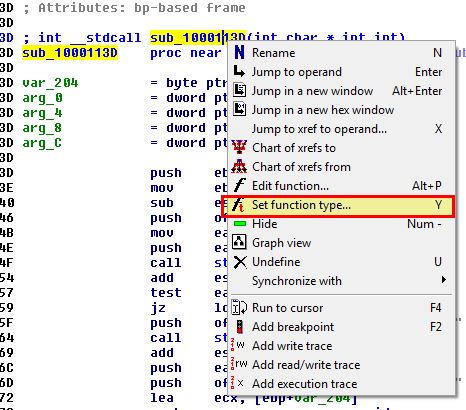This screenshot has height=410, width=466.
Task: Click the Edit function 'f' icon
Action: [239, 185]
